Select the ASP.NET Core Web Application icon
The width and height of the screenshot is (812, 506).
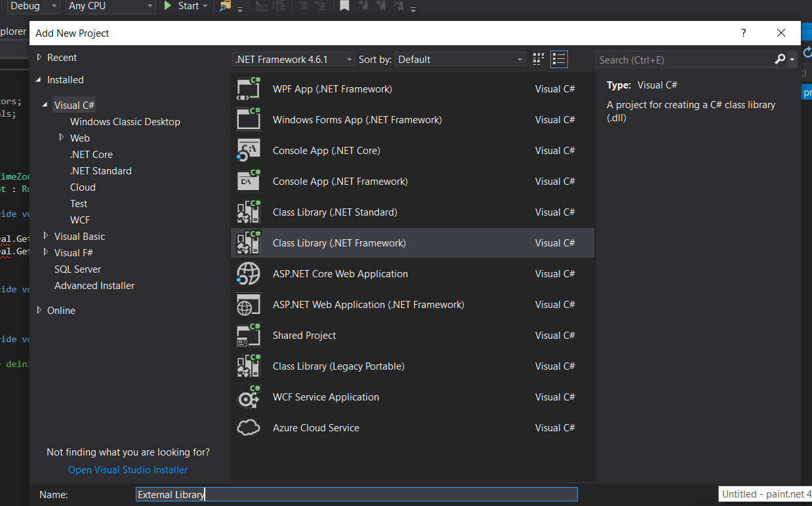tap(249, 273)
